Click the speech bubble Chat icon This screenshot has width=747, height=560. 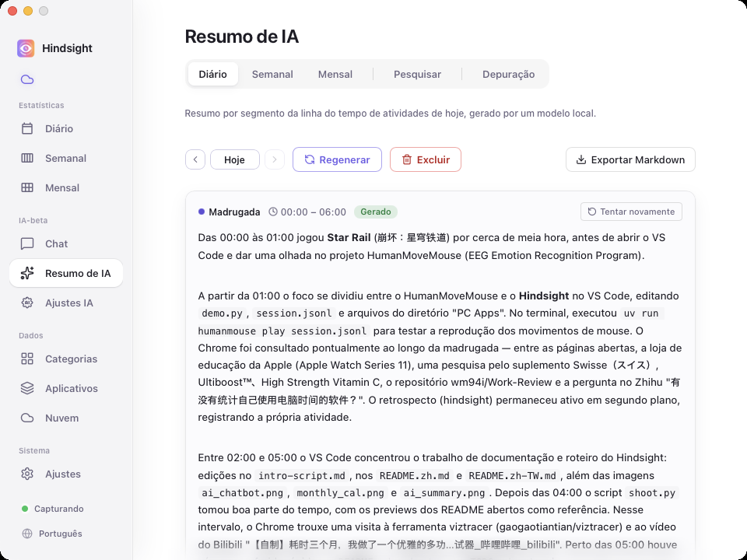click(x=27, y=243)
